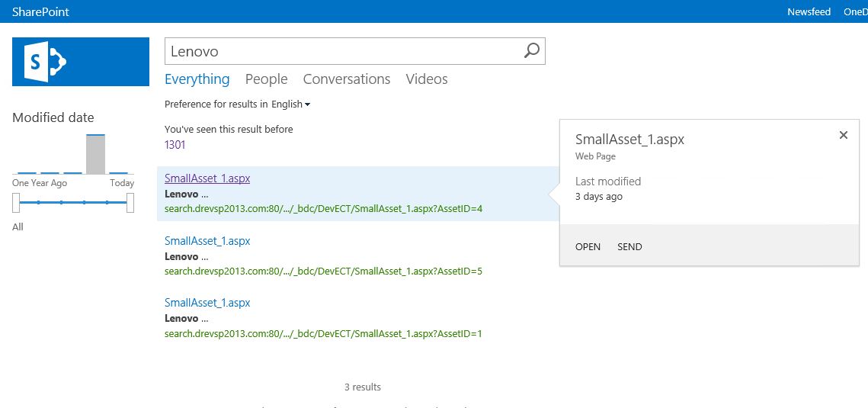Click OPEN in the hover panel
The height and width of the screenshot is (408, 868).
(x=588, y=247)
